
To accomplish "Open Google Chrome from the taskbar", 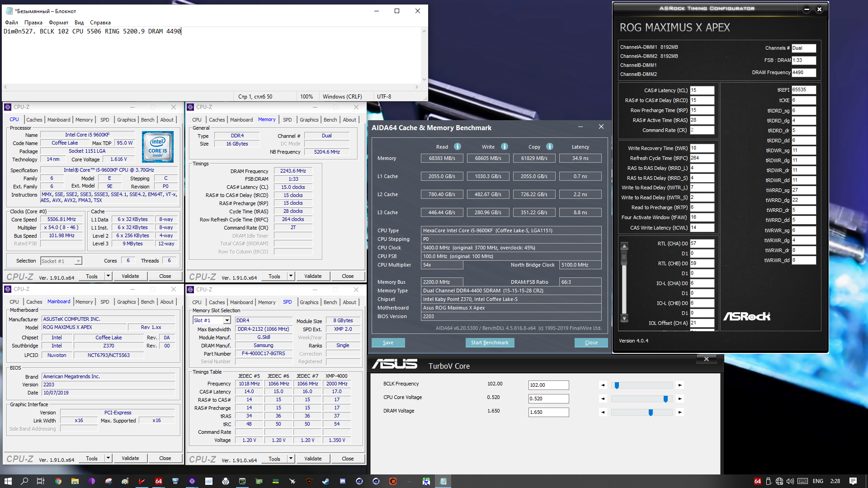I will coord(58,481).
